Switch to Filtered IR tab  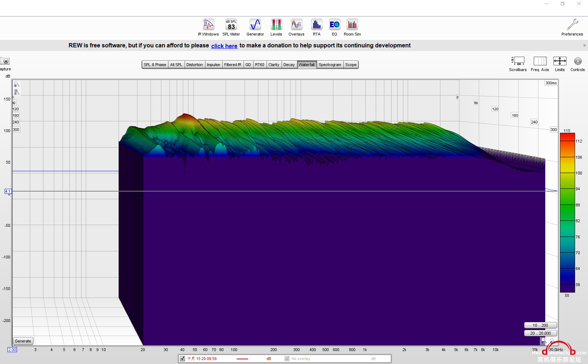[x=233, y=65]
